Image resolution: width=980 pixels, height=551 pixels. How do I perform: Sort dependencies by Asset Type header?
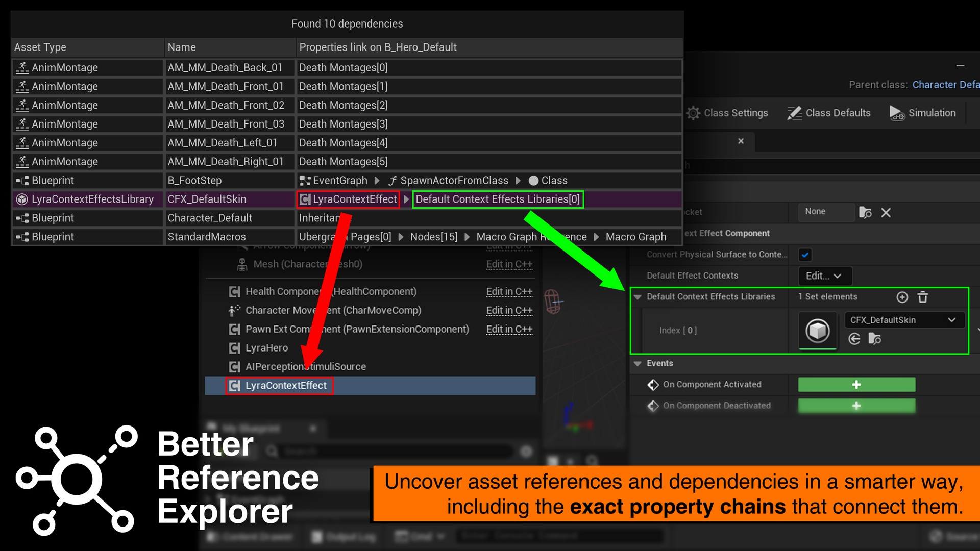[x=87, y=47]
